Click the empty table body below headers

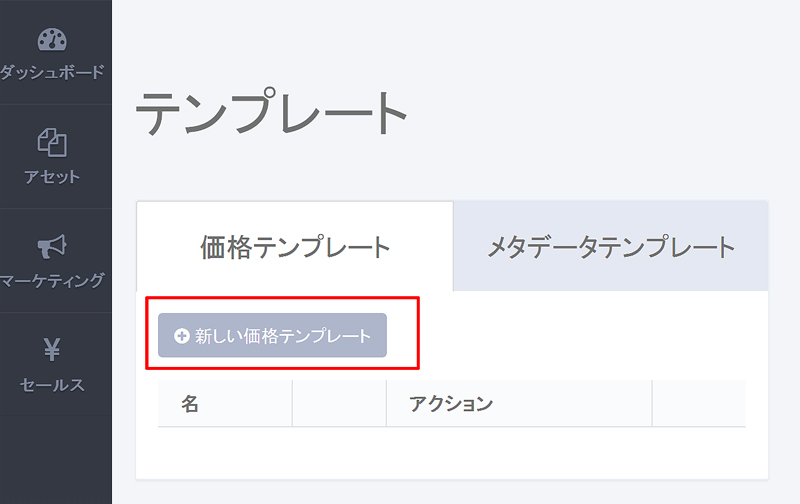(x=452, y=451)
